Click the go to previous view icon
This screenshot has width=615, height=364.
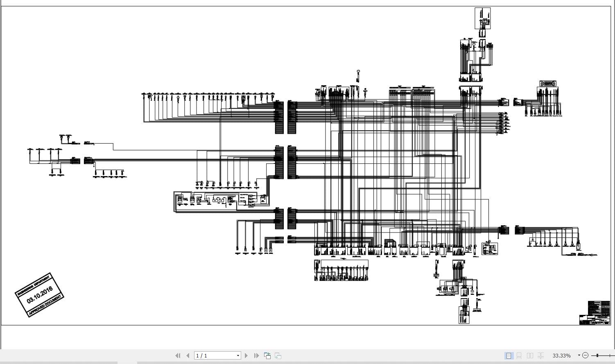[267, 355]
